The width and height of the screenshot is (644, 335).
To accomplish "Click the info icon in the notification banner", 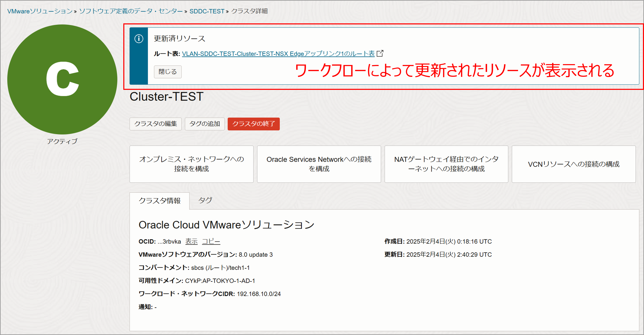I will tap(139, 39).
